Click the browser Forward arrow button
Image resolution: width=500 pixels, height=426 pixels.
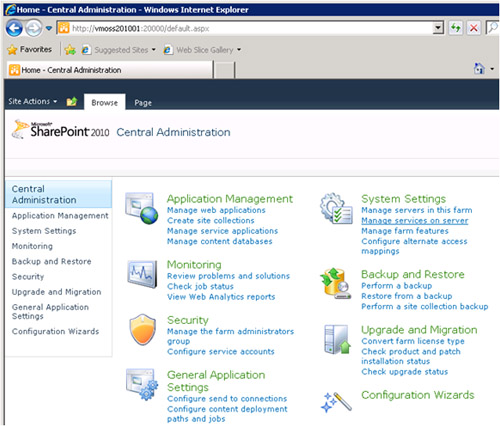click(x=34, y=28)
